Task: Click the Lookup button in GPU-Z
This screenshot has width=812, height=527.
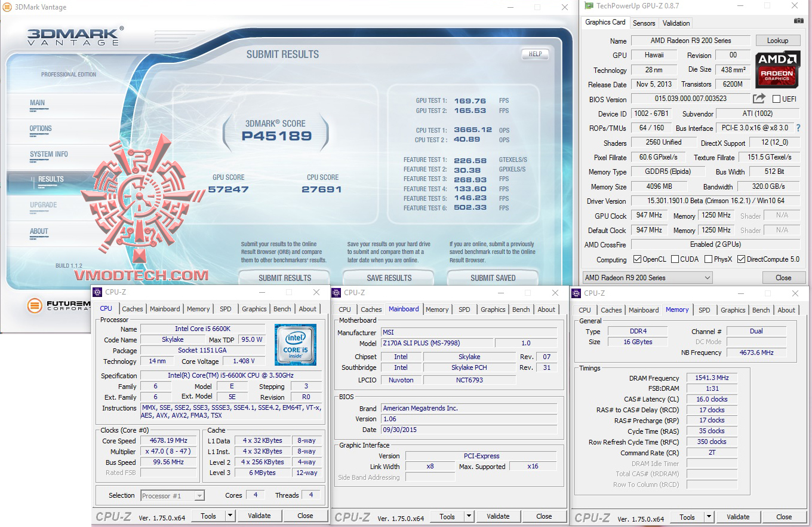Action: pyautogui.click(x=778, y=40)
